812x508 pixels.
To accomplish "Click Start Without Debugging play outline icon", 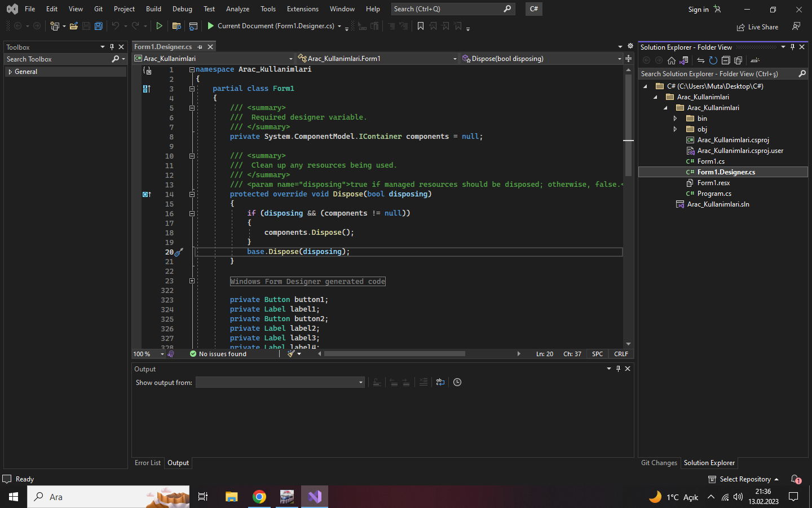I will 160,26.
